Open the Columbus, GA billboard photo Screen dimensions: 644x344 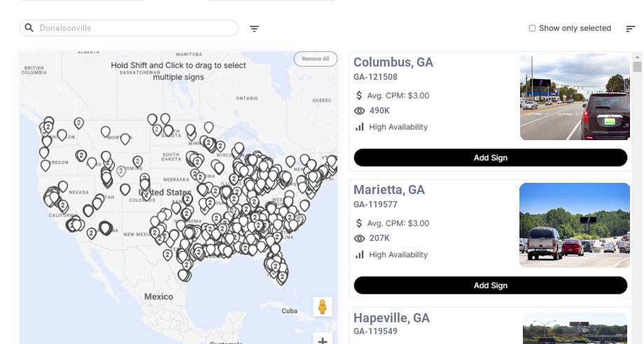[x=575, y=97]
